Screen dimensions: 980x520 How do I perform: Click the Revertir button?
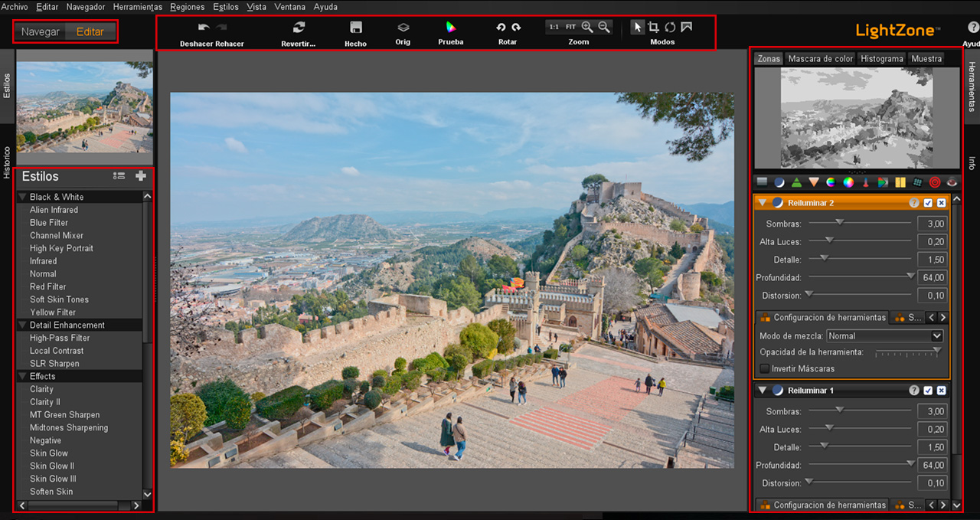(298, 32)
